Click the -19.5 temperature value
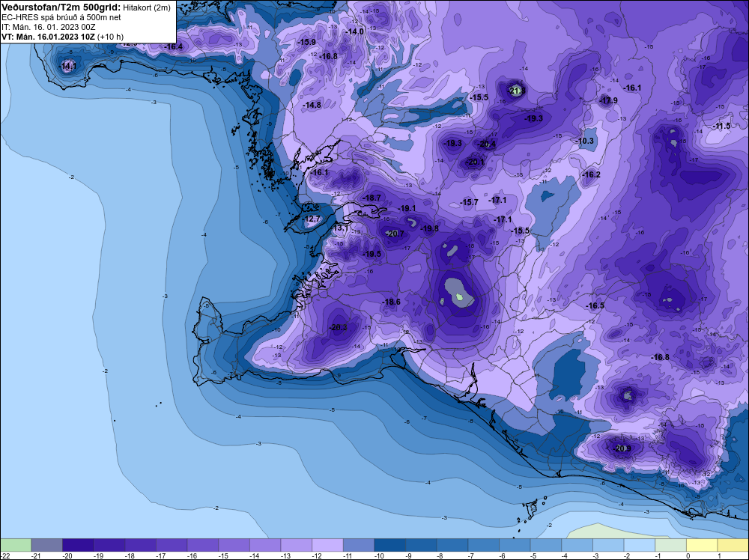 [372, 254]
